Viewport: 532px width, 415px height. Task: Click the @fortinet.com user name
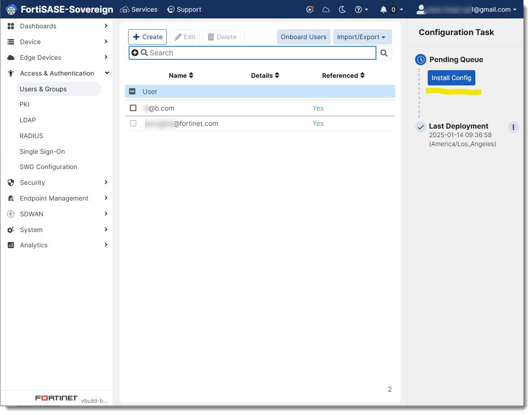[182, 124]
